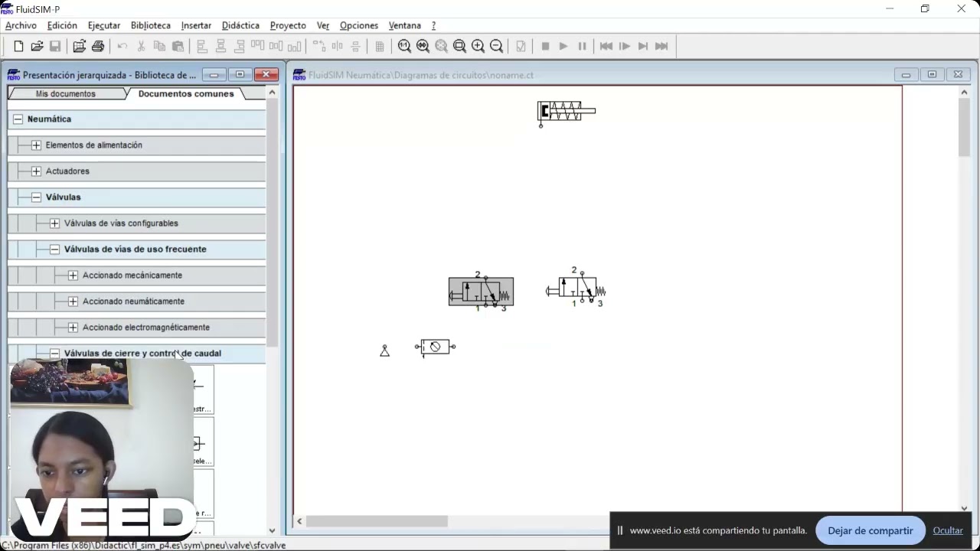Image resolution: width=980 pixels, height=551 pixels.
Task: Select the air service unit symbol
Action: point(435,347)
